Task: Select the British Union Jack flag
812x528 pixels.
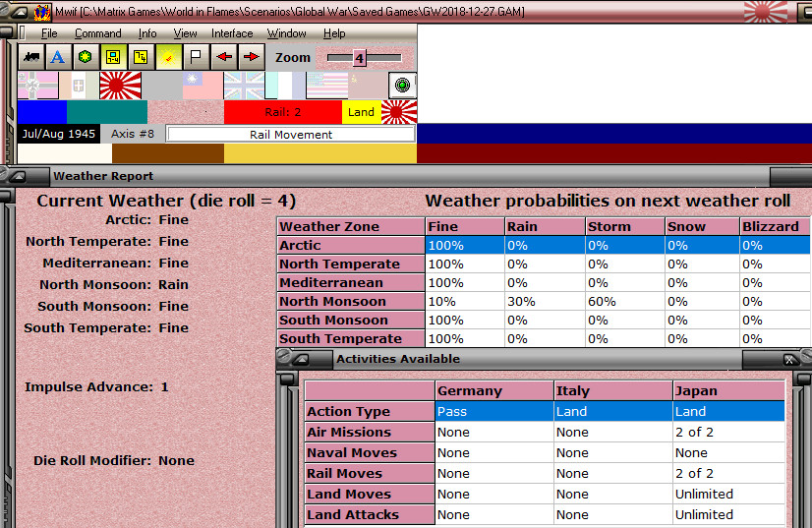Action: tap(244, 86)
